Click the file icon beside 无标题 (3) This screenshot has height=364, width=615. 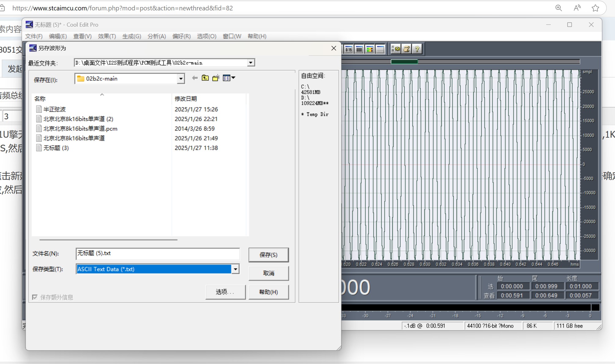(x=39, y=148)
